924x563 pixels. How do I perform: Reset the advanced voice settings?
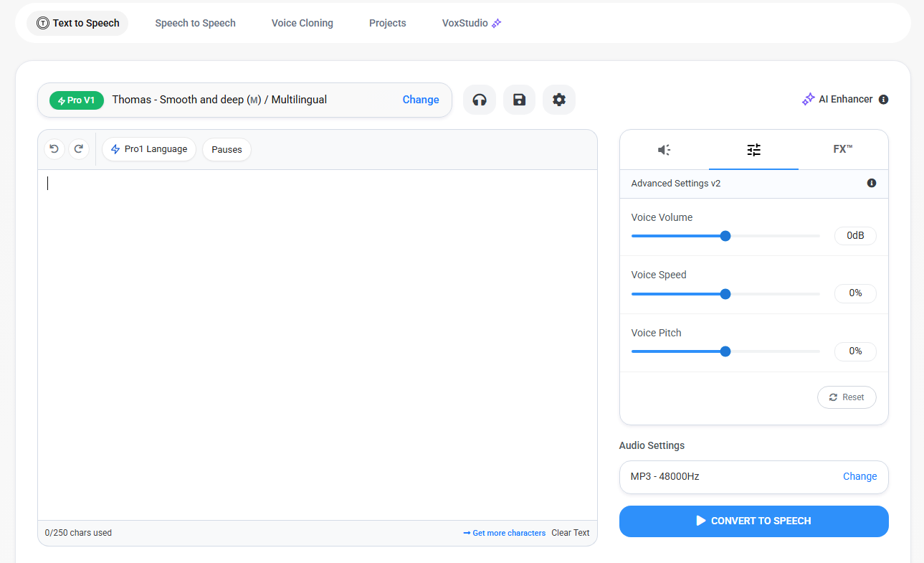[x=847, y=397]
